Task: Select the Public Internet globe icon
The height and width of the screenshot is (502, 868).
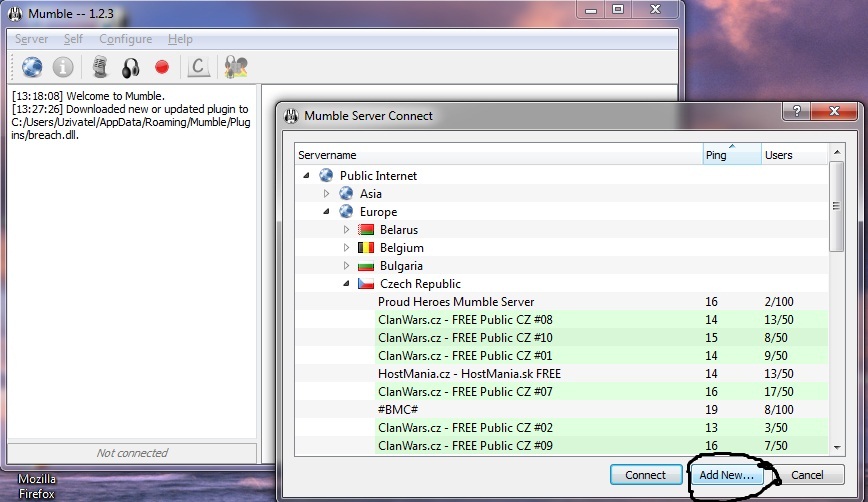Action: [326, 175]
